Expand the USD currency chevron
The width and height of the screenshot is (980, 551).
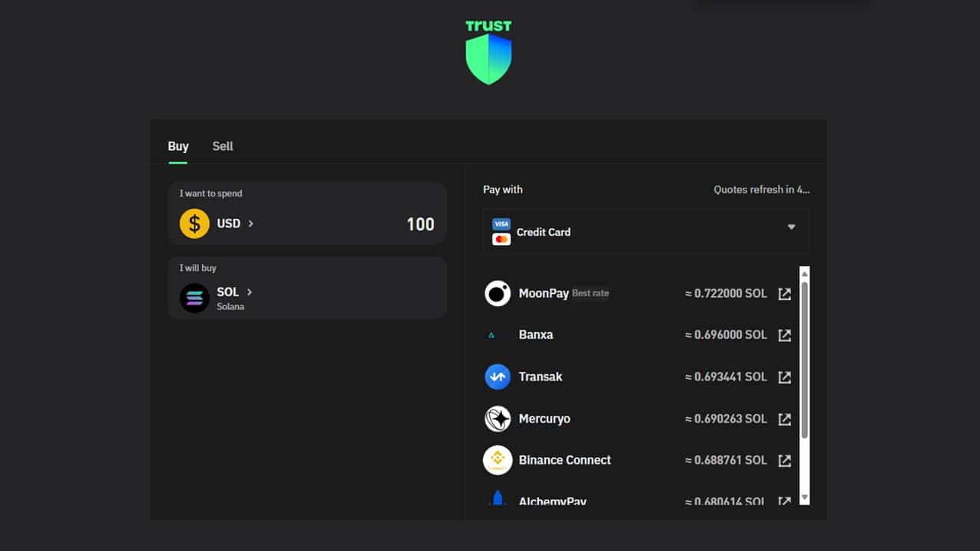(250, 223)
